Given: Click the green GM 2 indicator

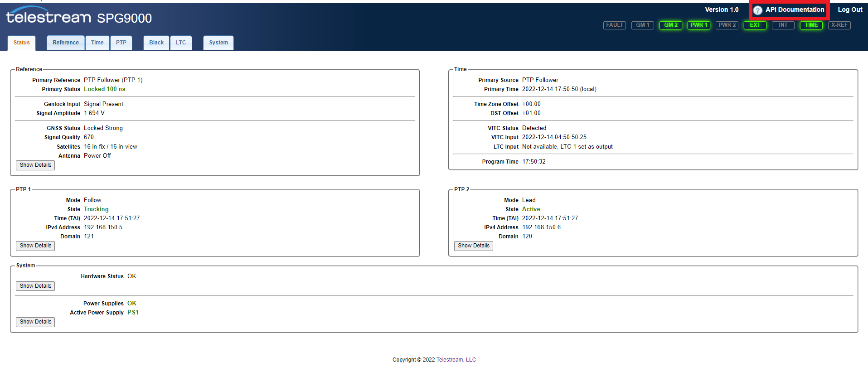Looking at the screenshot, I should [671, 25].
